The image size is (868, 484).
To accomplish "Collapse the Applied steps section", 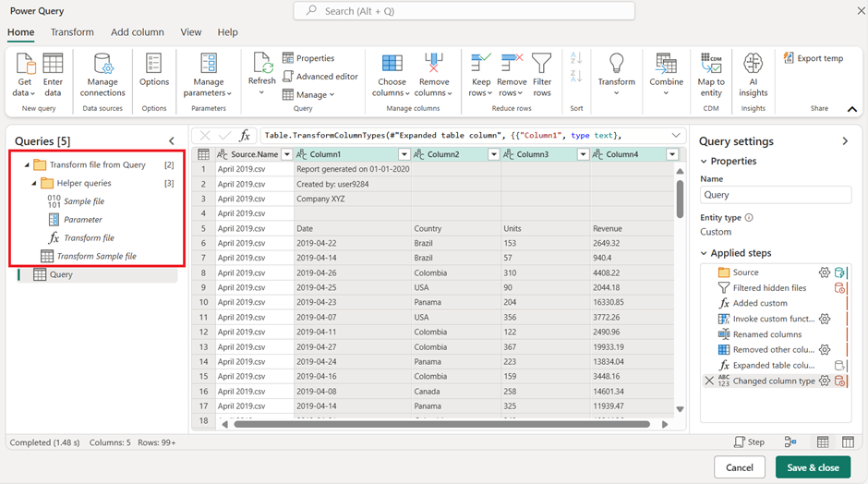I will [705, 253].
